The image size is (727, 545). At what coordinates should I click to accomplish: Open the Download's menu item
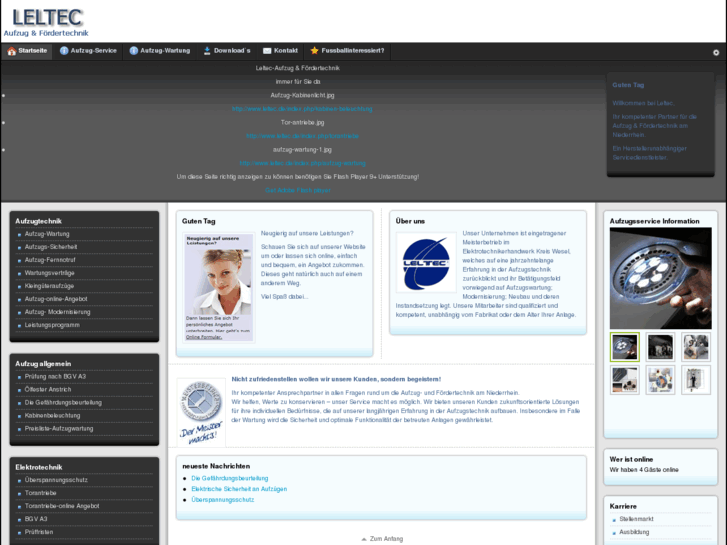click(227, 51)
